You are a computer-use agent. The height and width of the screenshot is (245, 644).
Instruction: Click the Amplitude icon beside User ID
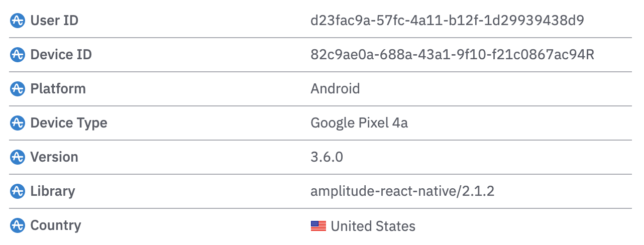pyautogui.click(x=18, y=21)
